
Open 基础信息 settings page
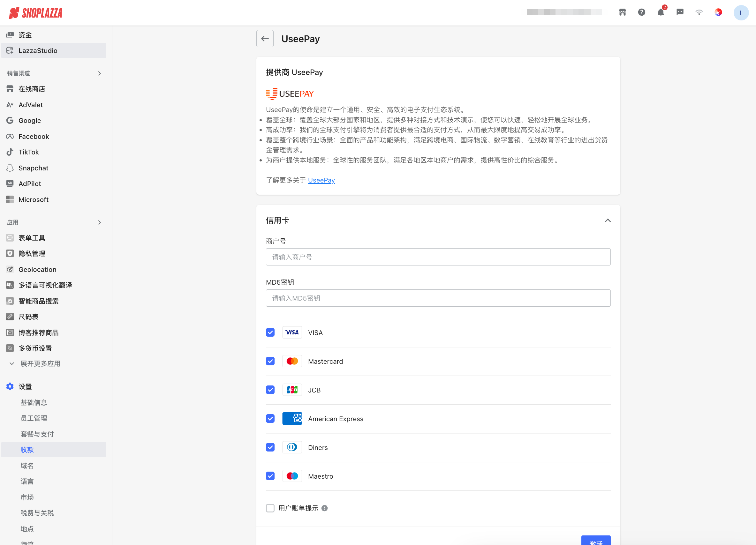(x=34, y=402)
